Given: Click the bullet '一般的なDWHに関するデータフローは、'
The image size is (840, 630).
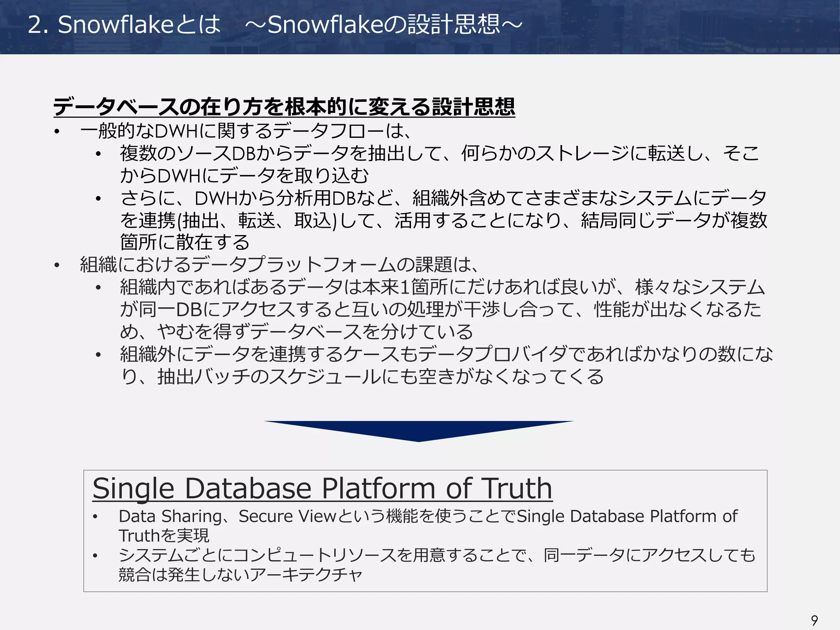Looking at the screenshot, I should tap(245, 131).
